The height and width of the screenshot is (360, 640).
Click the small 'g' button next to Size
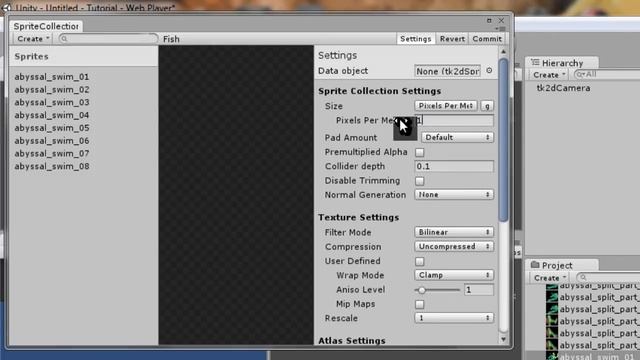[487, 106]
